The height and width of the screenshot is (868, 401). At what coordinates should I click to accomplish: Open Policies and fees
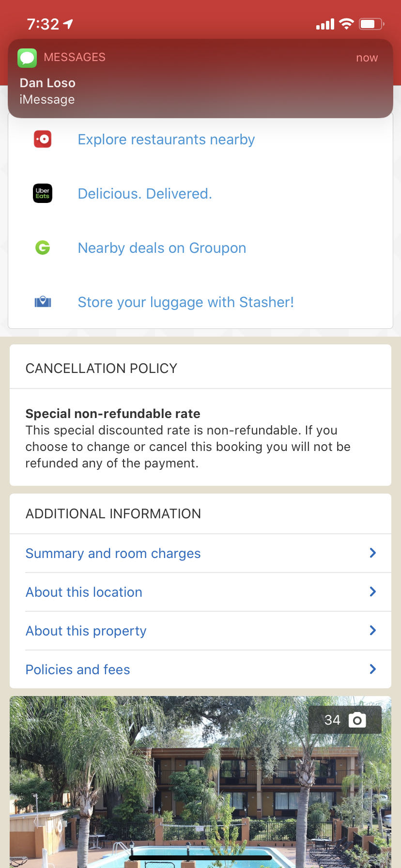(x=77, y=669)
